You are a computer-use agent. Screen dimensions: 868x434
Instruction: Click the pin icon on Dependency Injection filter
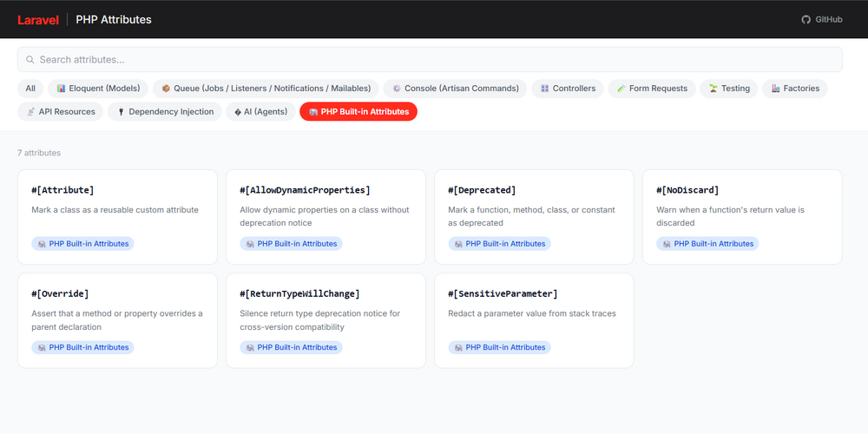[x=121, y=112]
